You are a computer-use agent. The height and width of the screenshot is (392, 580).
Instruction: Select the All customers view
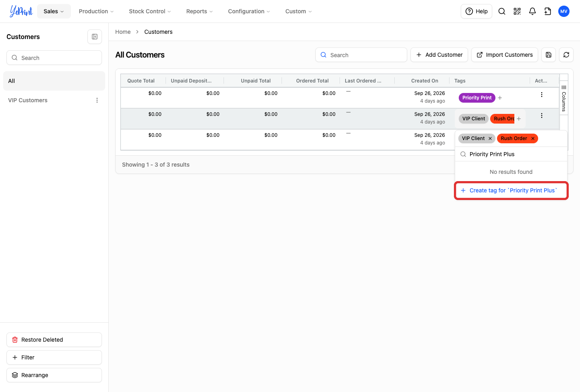pyautogui.click(x=54, y=81)
